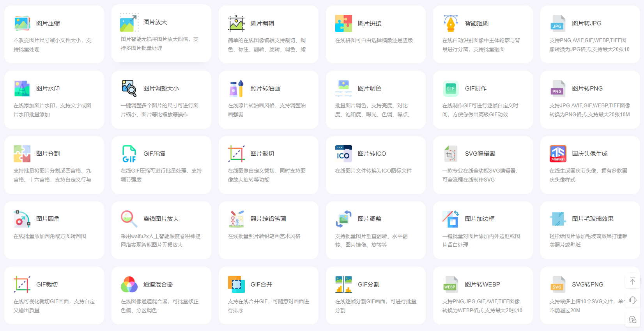Open the 照片转铅笔画 sketch icon

pos(237,219)
